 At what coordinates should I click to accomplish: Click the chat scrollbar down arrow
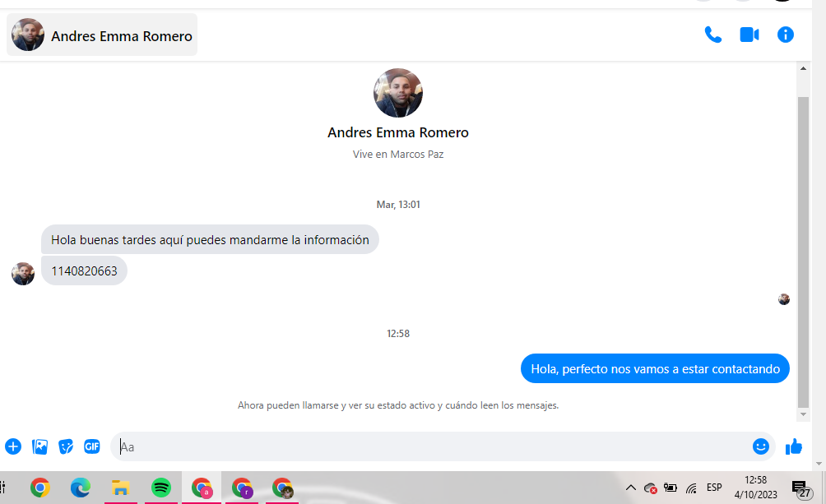(803, 414)
